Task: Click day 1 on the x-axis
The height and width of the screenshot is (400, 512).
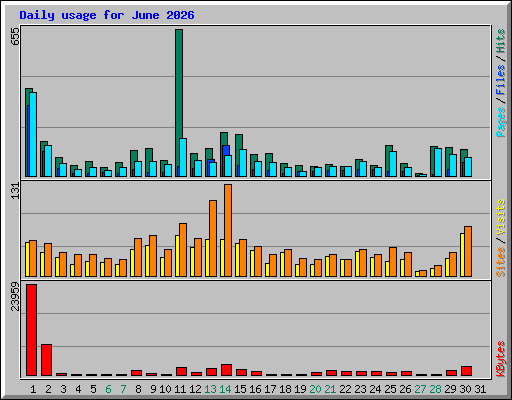Action: pos(33,389)
